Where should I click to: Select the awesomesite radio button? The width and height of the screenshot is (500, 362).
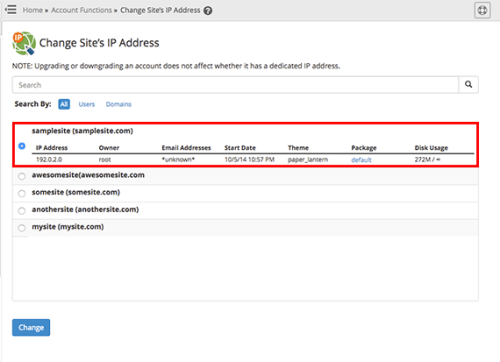22,176
